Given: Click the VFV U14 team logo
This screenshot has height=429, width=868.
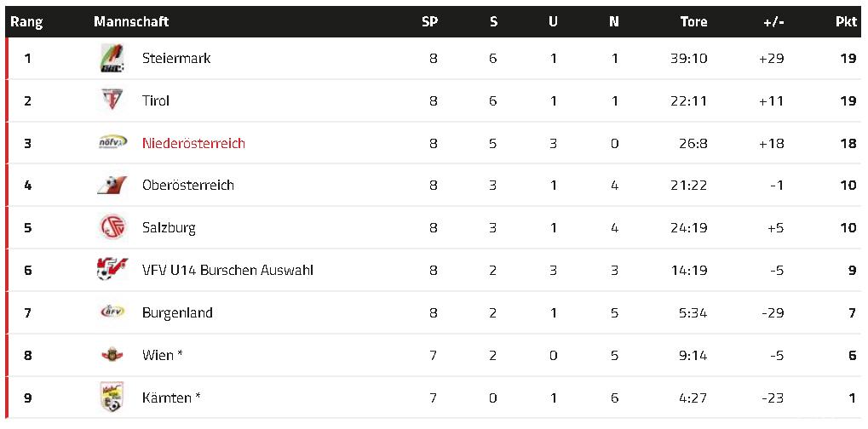Looking at the screenshot, I should pyautogui.click(x=112, y=270).
